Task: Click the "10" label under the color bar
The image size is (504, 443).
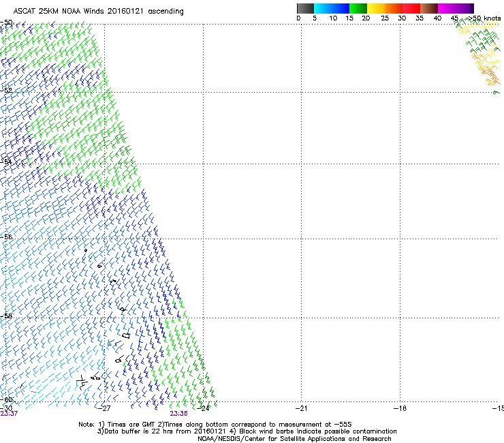Action: click(x=333, y=18)
